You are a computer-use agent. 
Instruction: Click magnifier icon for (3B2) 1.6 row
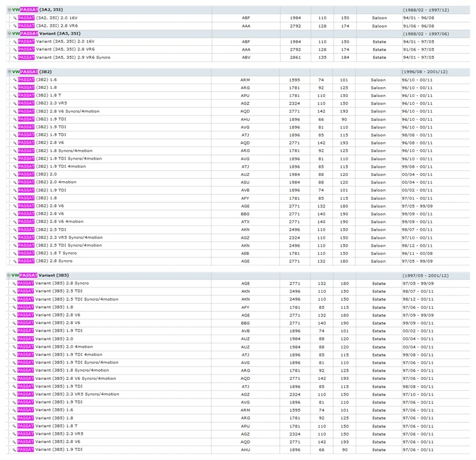[15, 80]
